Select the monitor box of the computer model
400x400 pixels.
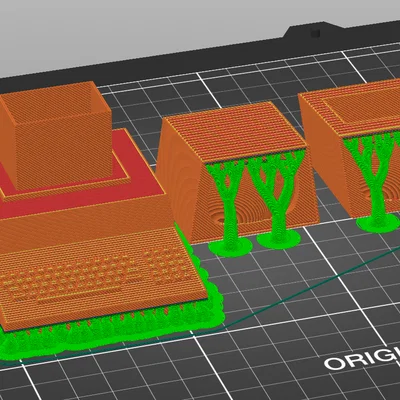click(56, 137)
